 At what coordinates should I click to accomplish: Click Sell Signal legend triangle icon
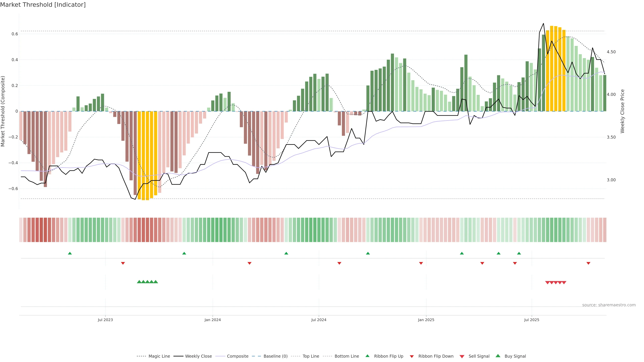[x=462, y=356]
